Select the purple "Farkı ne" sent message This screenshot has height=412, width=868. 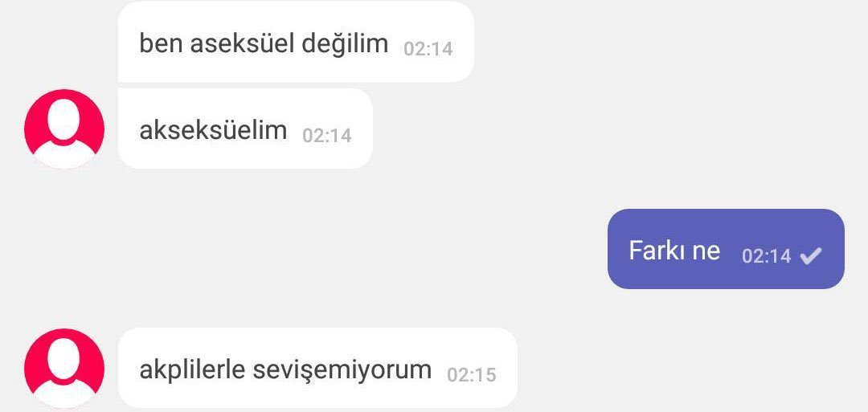click(x=726, y=249)
